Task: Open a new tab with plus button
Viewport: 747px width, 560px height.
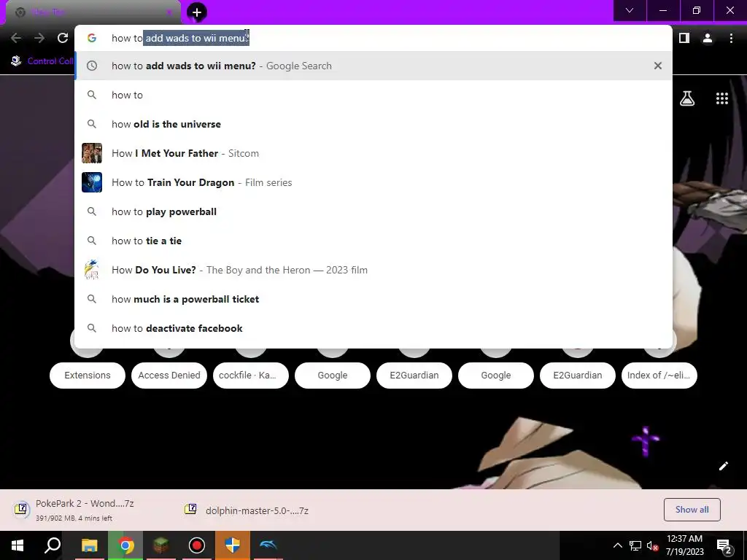Action: pos(197,12)
